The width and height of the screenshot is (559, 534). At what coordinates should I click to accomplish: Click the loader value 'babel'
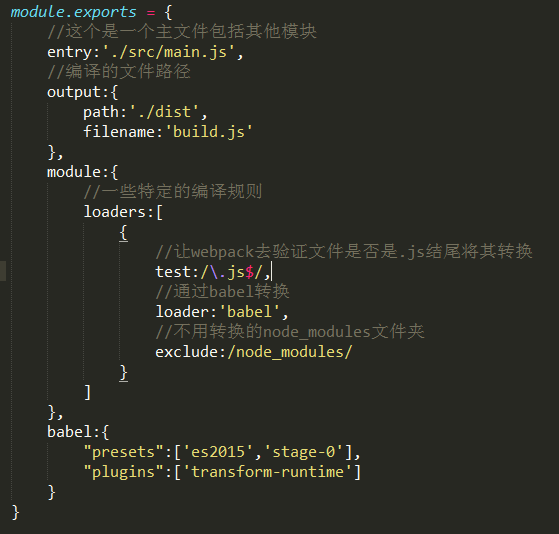[x=249, y=312]
